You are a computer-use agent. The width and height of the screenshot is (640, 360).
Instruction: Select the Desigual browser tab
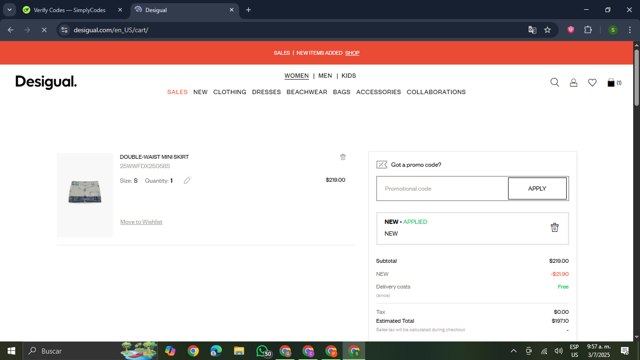185,10
